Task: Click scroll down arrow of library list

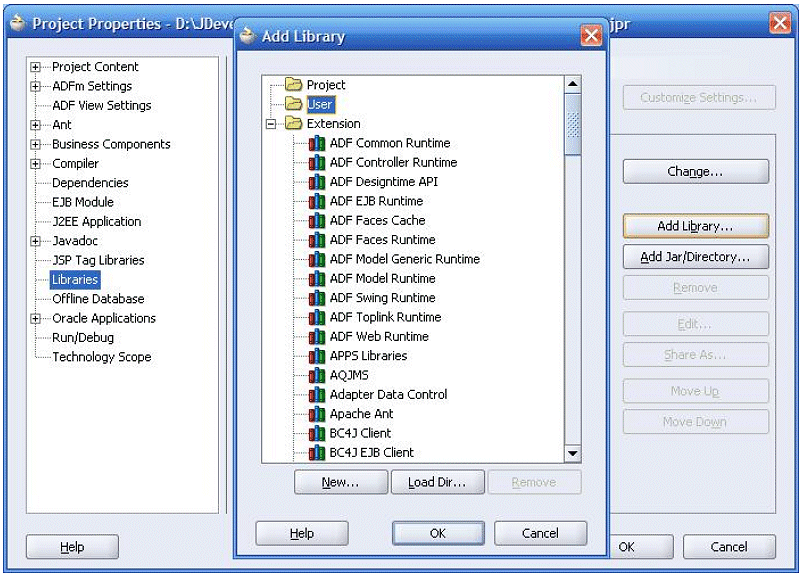Action: click(x=573, y=454)
